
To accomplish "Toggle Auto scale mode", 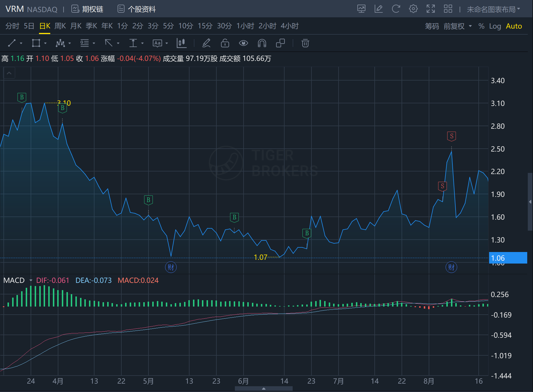I will [x=514, y=26].
